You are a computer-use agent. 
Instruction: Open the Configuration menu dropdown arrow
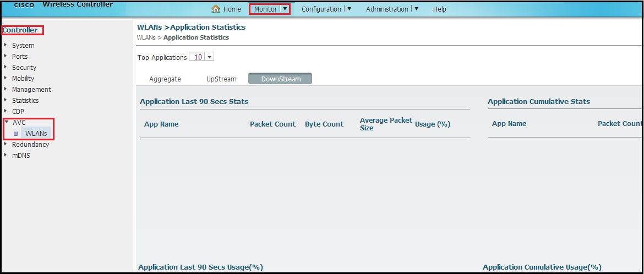pyautogui.click(x=349, y=9)
